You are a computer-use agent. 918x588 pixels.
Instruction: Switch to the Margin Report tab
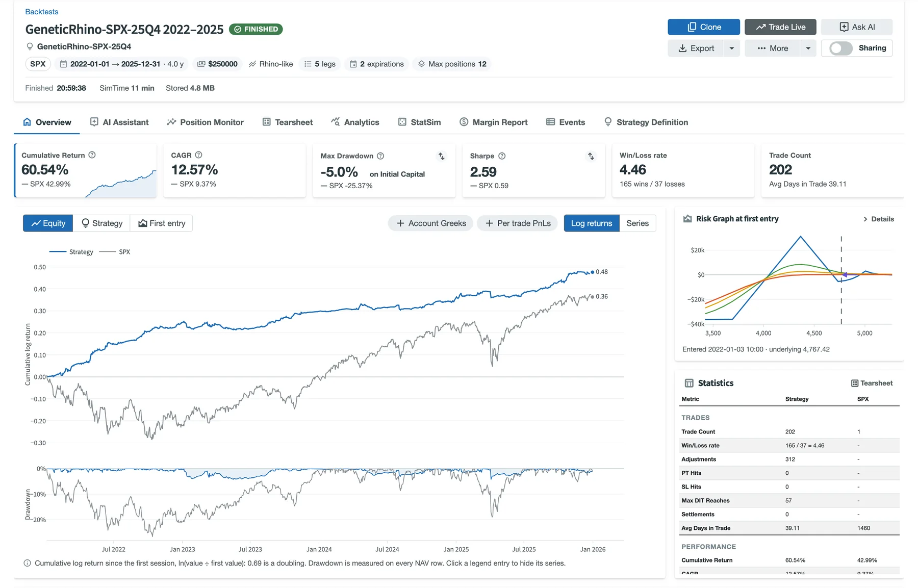[x=494, y=122]
